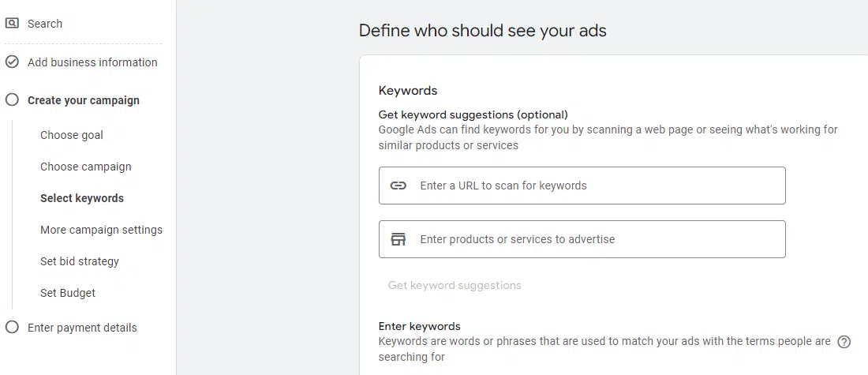Viewport: 868px width, 375px height.
Task: Click the checkmark icon beside Add business information
Action: [12, 62]
